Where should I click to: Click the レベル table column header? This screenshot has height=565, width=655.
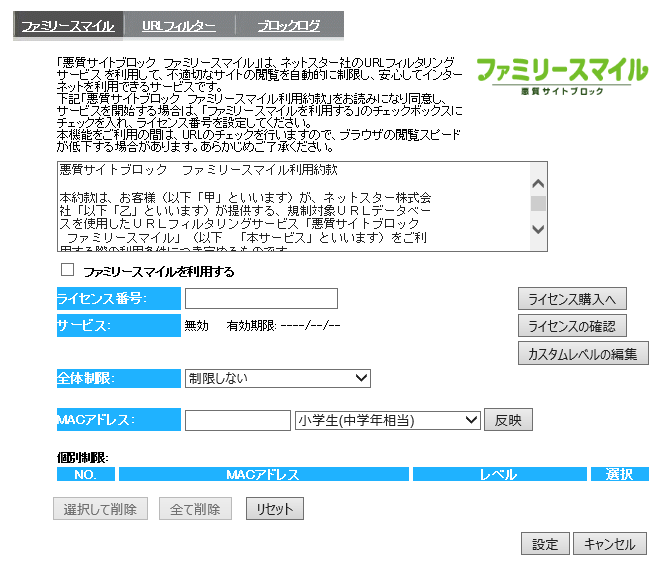click(x=500, y=474)
